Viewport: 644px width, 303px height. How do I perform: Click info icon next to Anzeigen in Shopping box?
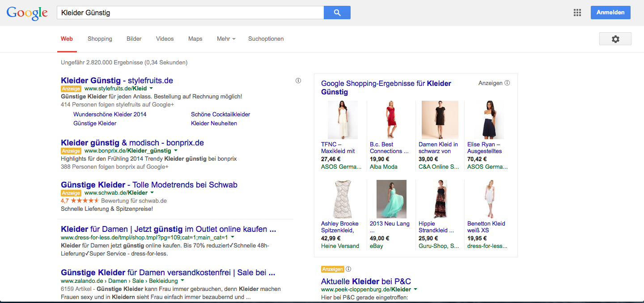[x=507, y=83]
